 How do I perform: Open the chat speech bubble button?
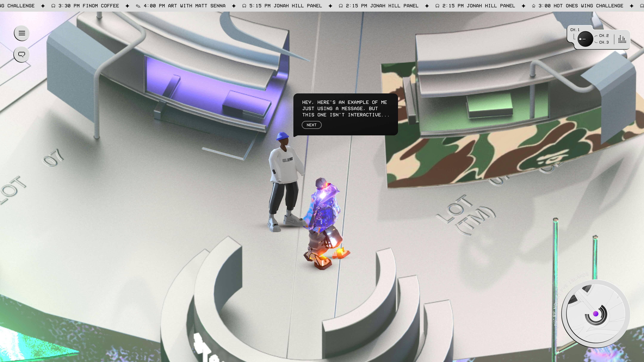(22, 54)
